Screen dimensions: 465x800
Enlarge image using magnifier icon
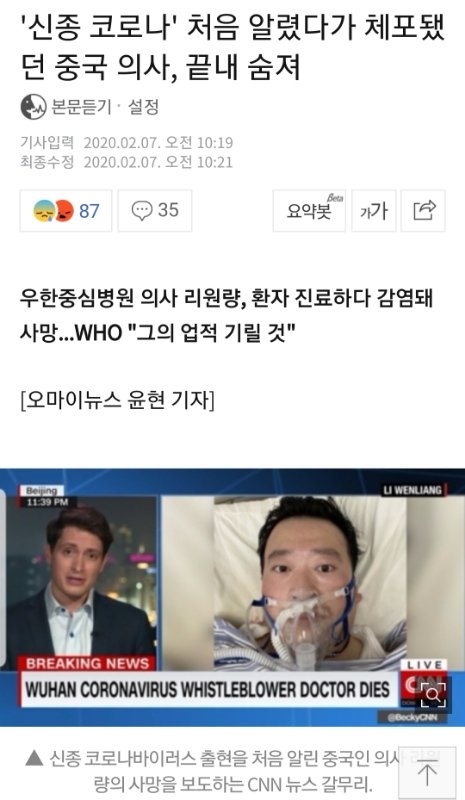coord(433,694)
